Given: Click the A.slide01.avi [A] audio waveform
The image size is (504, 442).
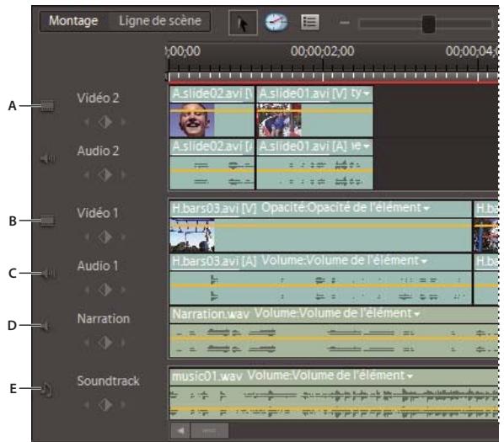Looking at the screenshot, I should point(315,173).
